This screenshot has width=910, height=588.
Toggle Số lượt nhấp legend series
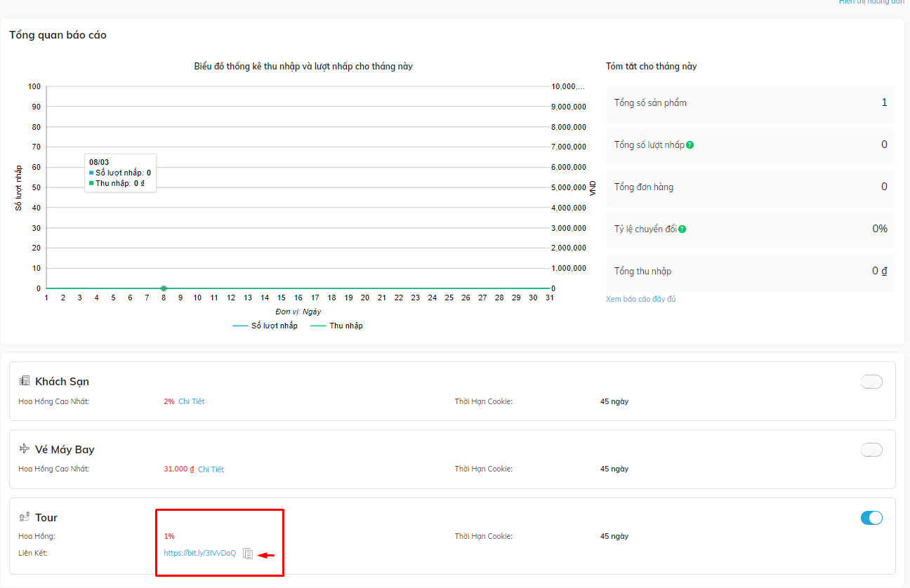(x=265, y=326)
